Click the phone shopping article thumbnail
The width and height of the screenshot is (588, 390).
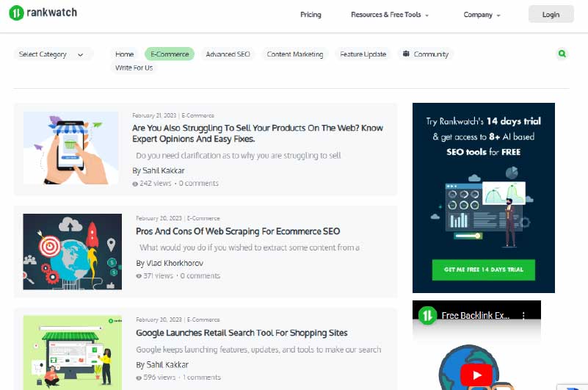coord(71,148)
